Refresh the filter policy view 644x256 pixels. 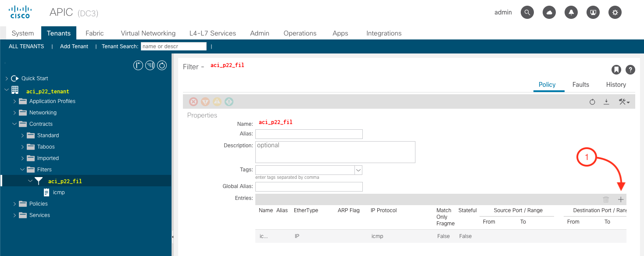pos(592,102)
